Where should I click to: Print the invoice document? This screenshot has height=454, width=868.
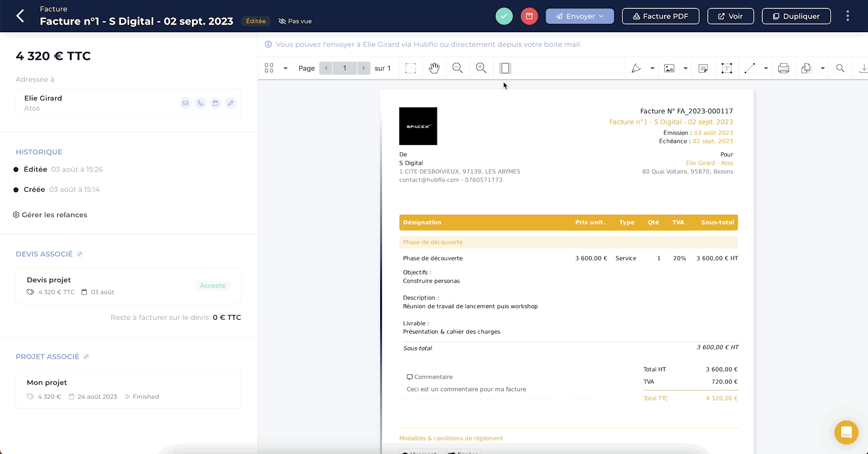[x=783, y=68]
